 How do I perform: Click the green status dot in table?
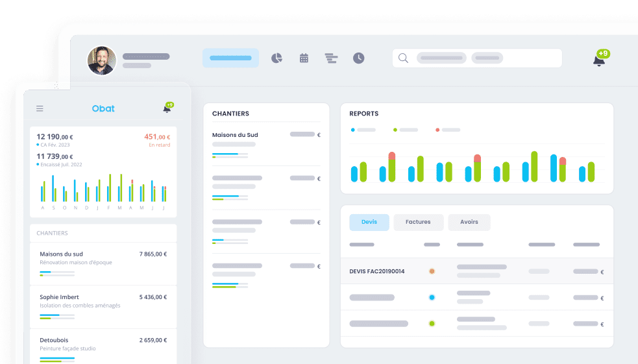coord(432,324)
